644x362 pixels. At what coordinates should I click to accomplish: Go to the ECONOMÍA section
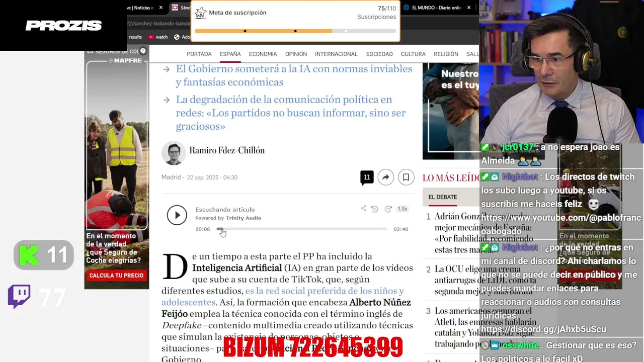263,54
